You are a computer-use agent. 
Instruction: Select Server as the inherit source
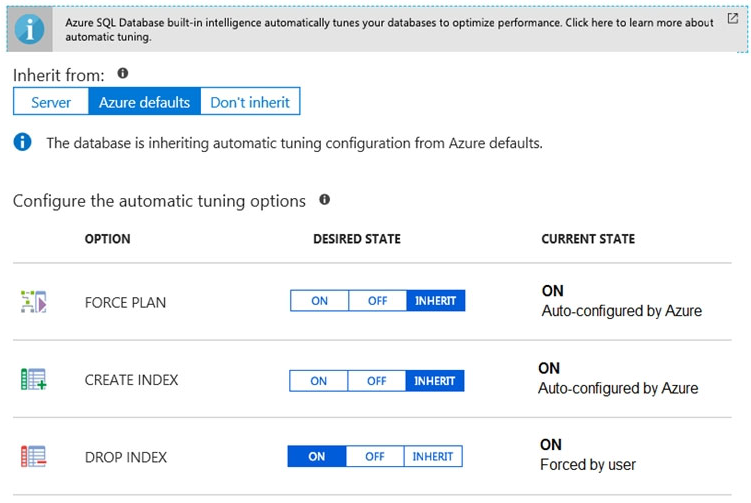(51, 102)
